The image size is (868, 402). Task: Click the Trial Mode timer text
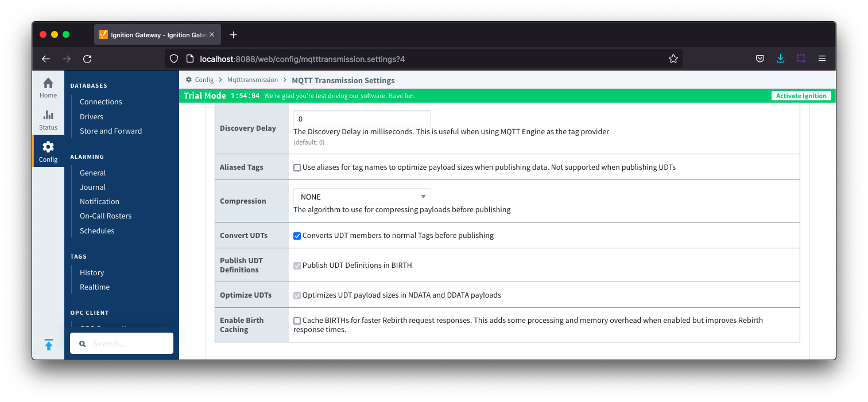click(x=245, y=96)
